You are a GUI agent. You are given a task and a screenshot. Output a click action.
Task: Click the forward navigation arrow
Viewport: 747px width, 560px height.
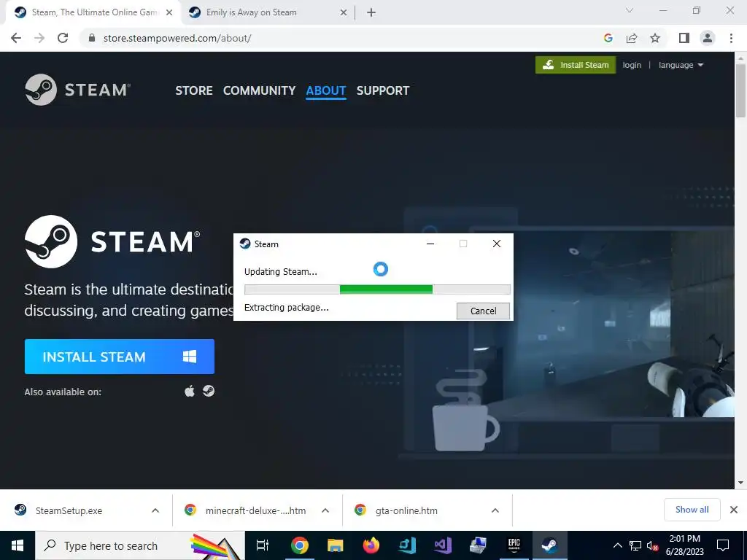coord(39,38)
